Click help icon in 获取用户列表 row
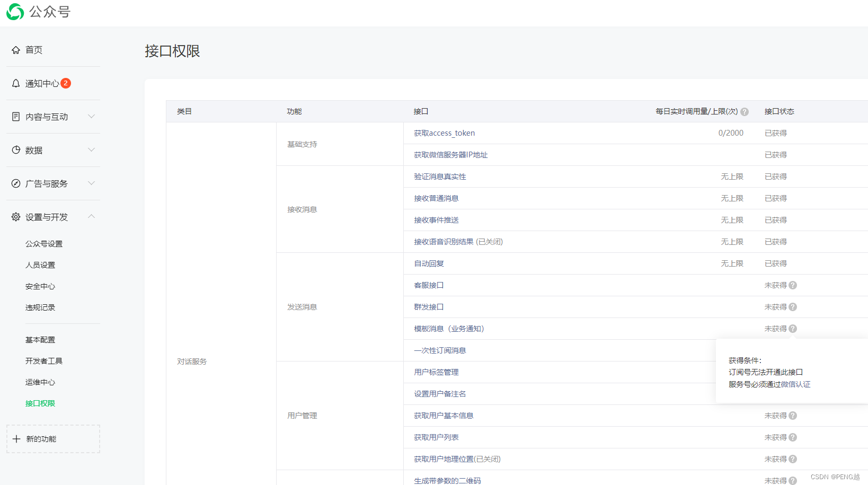This screenshot has height=485, width=868. [x=793, y=437]
